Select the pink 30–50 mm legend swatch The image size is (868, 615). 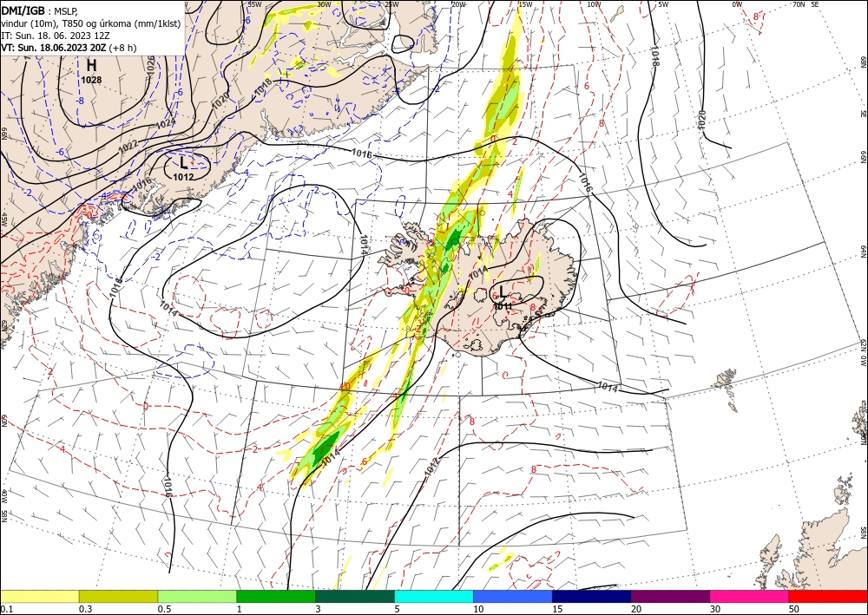(x=750, y=596)
